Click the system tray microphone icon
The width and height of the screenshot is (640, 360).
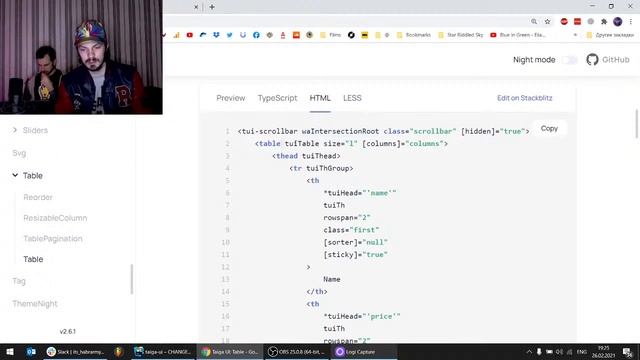(x=539, y=351)
